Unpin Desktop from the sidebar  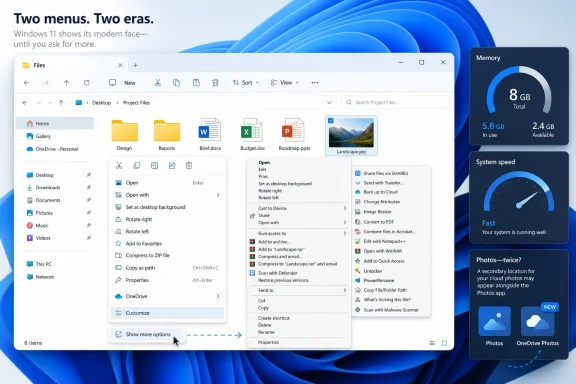click(89, 175)
